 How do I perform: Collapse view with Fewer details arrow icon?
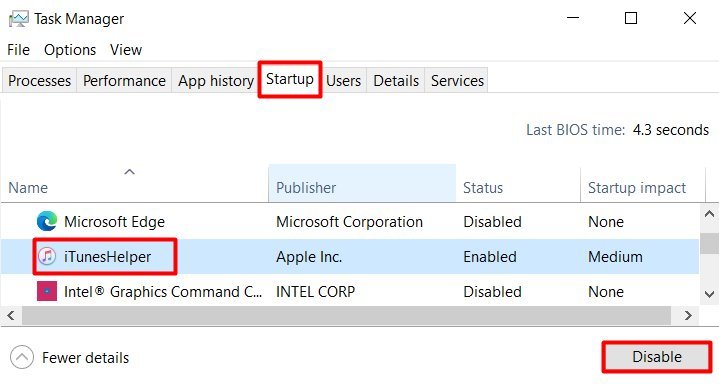22,357
